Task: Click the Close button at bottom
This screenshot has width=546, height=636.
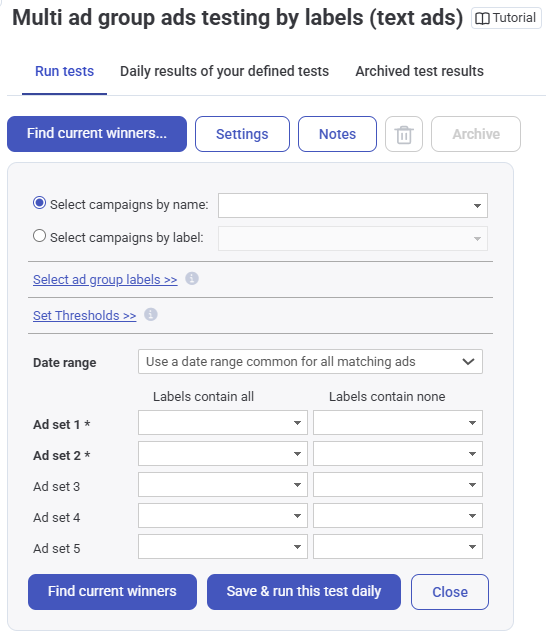Action: point(450,592)
